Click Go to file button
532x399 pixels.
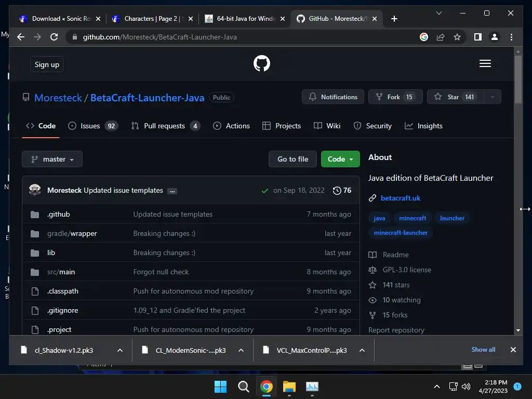[292, 159]
